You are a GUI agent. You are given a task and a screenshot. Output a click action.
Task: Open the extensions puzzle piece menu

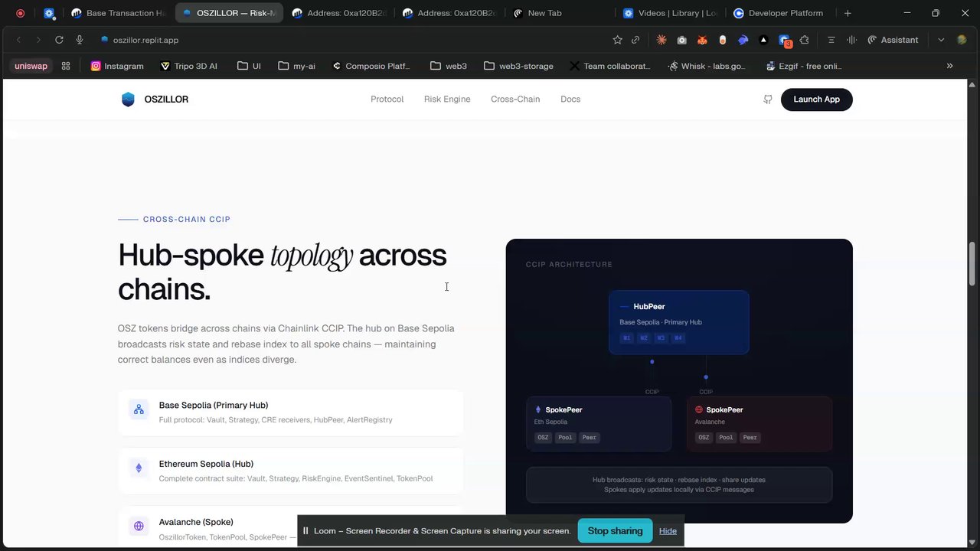click(x=804, y=40)
